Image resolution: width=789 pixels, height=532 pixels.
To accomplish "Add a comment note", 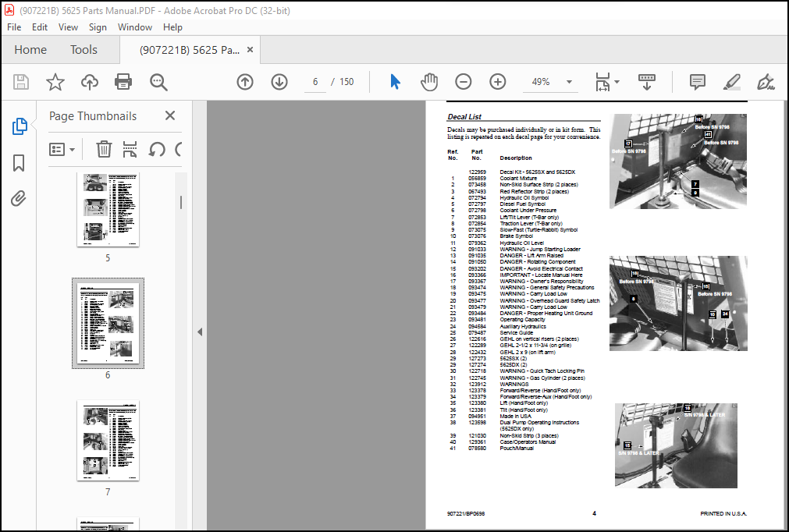I will click(698, 82).
